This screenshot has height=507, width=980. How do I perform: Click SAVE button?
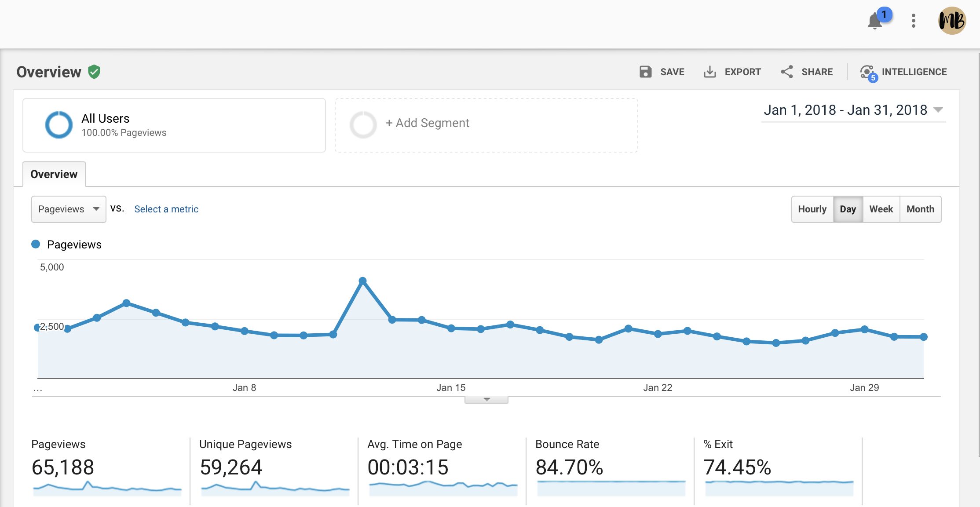coord(662,72)
